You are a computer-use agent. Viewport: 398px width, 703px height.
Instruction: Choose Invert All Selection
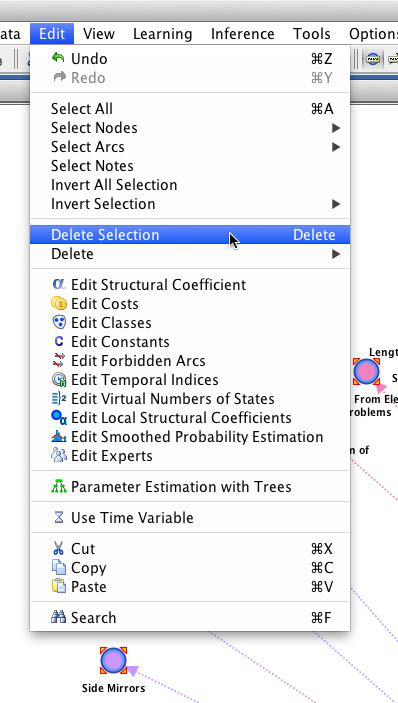[x=190, y=185]
